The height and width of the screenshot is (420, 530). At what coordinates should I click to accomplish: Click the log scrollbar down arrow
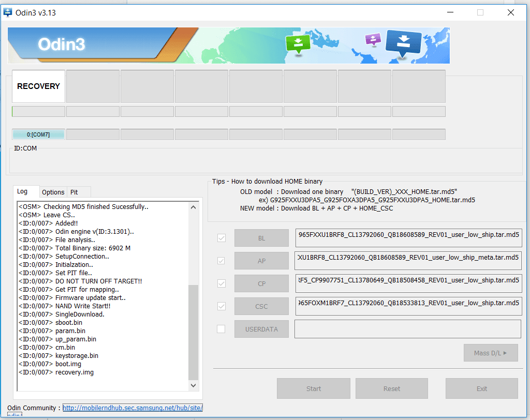[x=194, y=385]
